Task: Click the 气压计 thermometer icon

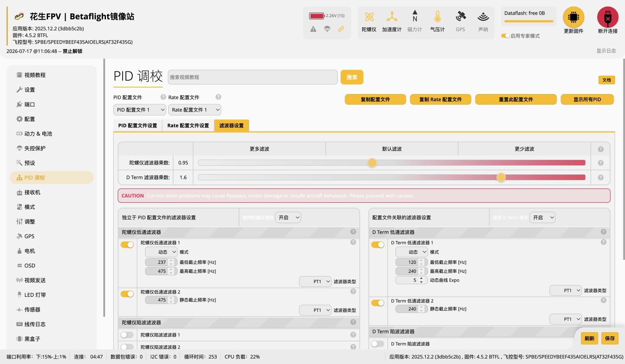Action: point(437,17)
